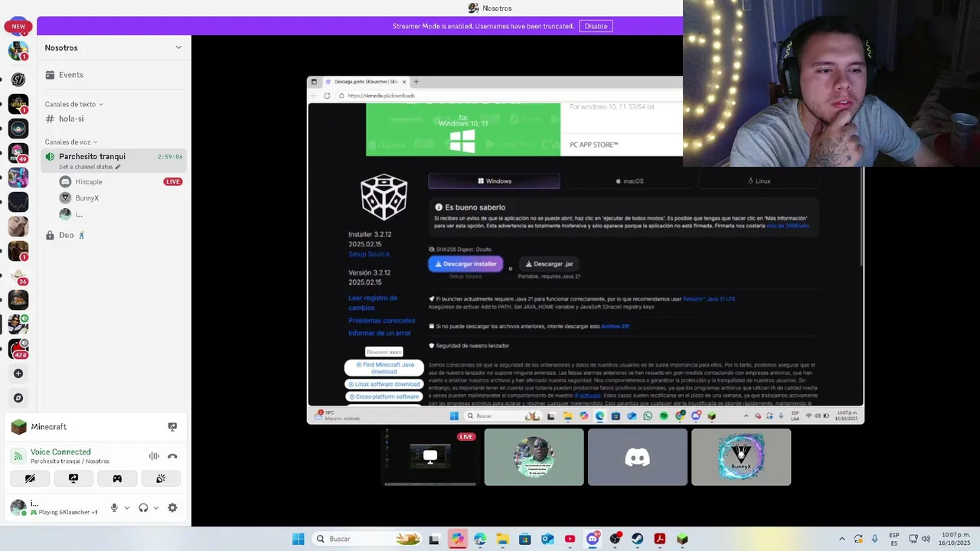Click the Informar de un error link in the stream
Viewport: 980px width, 551px height.
[380, 333]
